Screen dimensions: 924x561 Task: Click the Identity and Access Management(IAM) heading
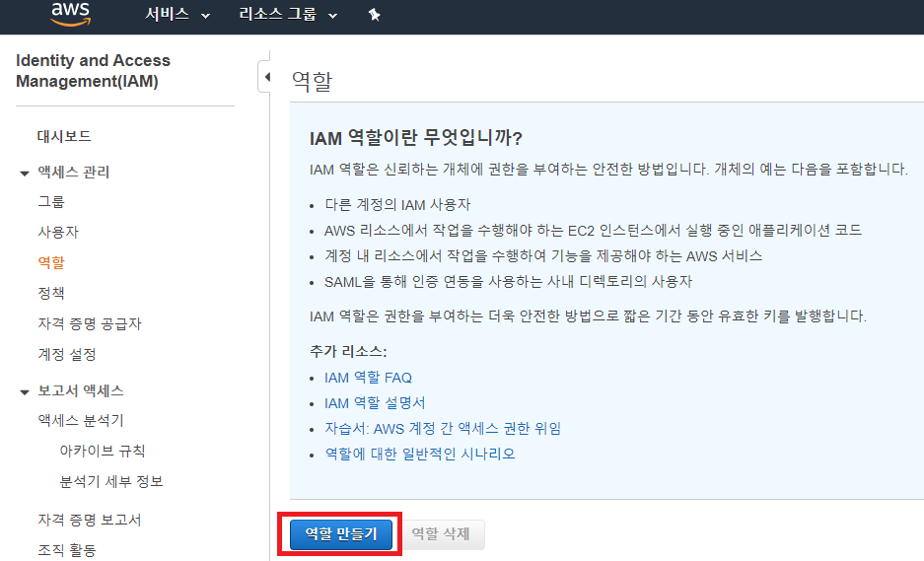tap(93, 71)
